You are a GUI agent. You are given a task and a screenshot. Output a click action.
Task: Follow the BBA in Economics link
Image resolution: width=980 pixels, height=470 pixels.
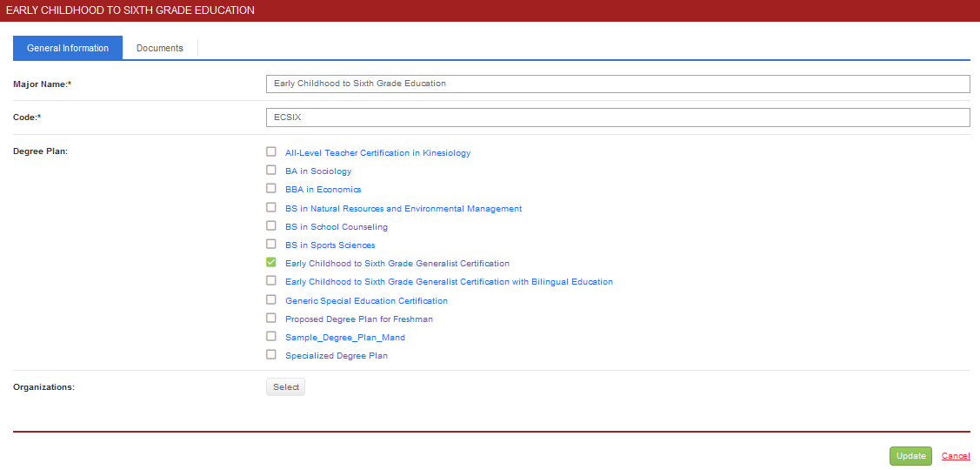pos(323,189)
